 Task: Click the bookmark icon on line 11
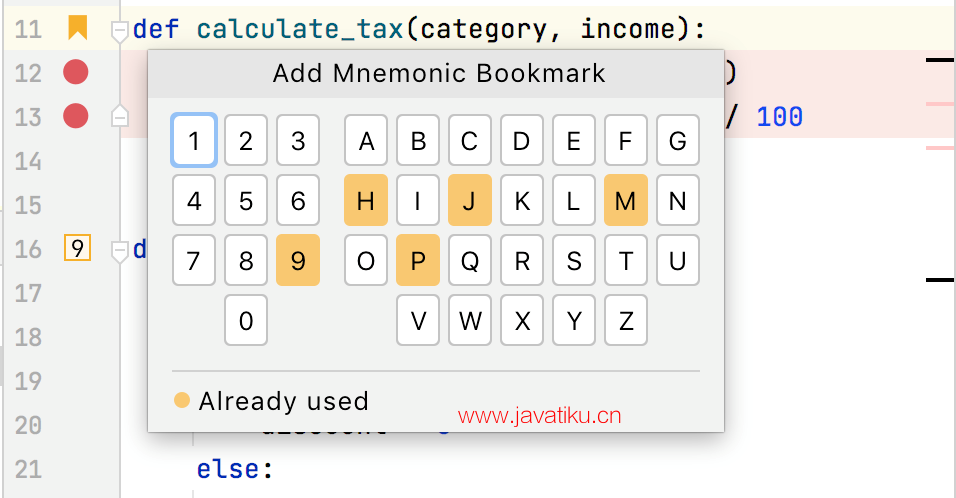pos(77,28)
